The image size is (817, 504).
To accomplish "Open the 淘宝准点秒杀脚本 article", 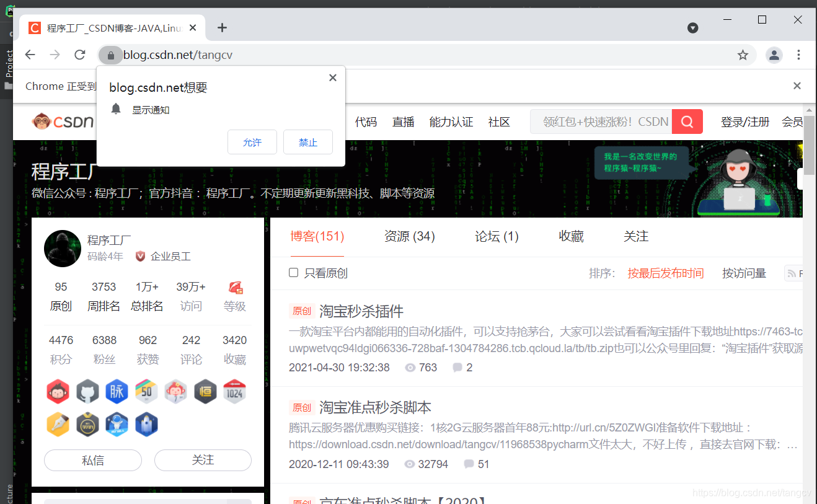I will click(375, 407).
